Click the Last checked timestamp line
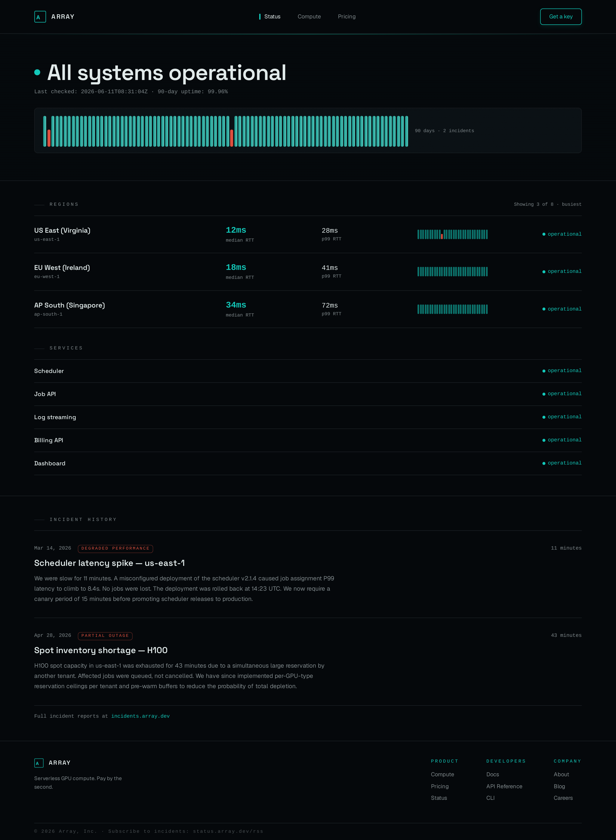Image resolution: width=616 pixels, height=840 pixels. click(131, 92)
